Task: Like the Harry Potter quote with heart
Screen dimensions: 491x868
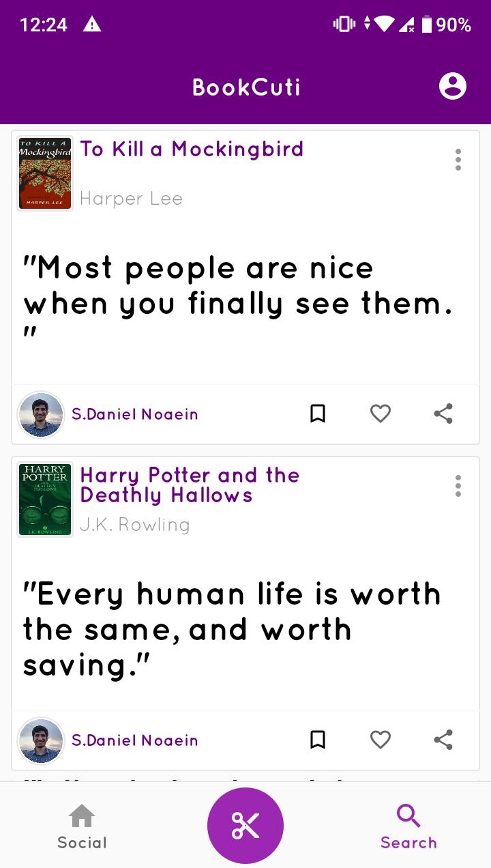Action: coord(381,740)
